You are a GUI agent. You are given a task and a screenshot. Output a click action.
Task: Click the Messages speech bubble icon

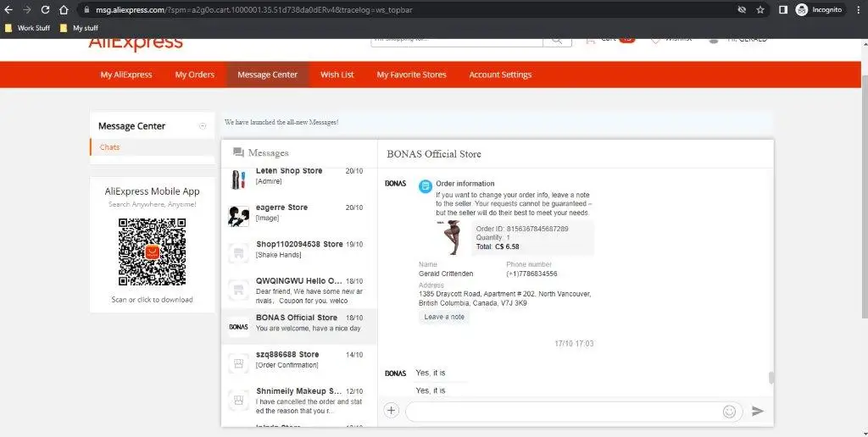point(238,152)
